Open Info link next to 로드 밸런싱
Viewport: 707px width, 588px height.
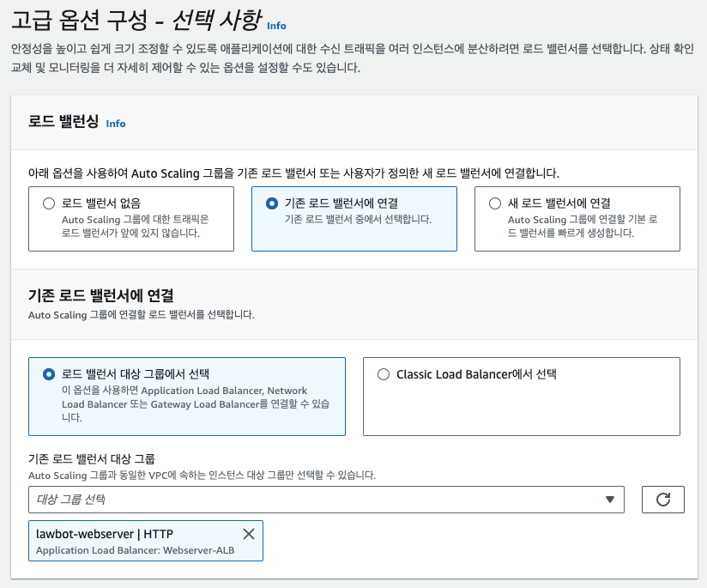tap(116, 124)
